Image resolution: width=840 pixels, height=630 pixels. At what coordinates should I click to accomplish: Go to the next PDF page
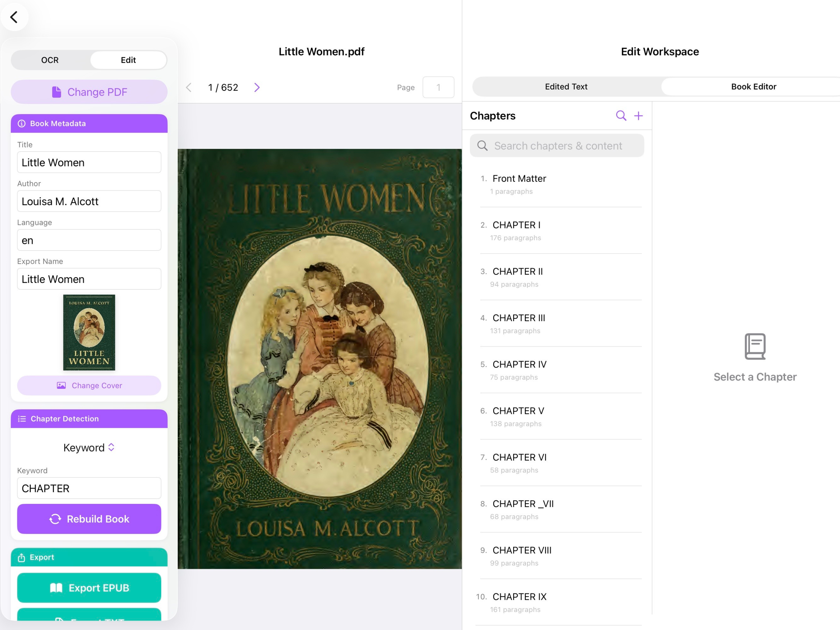click(257, 88)
